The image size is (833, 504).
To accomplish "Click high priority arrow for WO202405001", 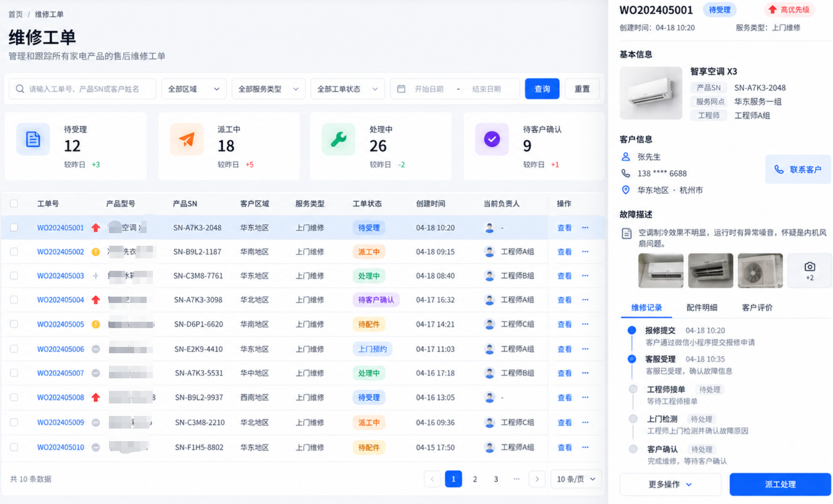I will (96, 228).
